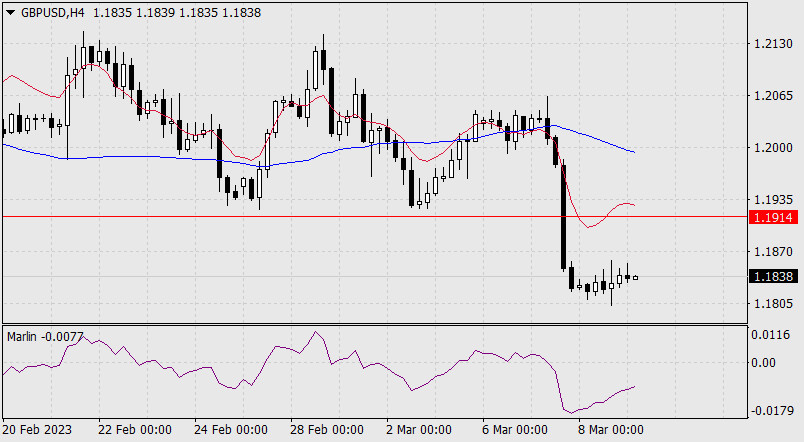Click the 0.0116 Marlin scale value
Image resolution: width=804 pixels, height=442 pixels.
pos(773,336)
